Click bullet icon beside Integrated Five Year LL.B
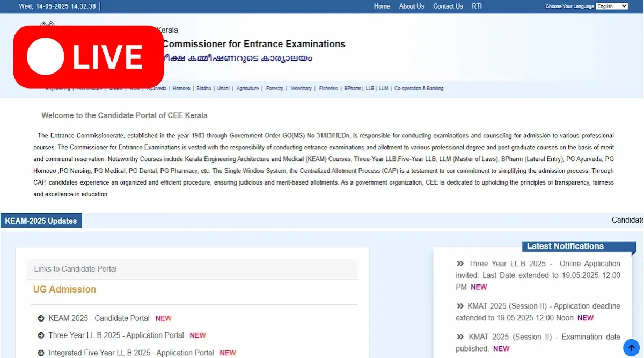644x358 pixels. 41,353
